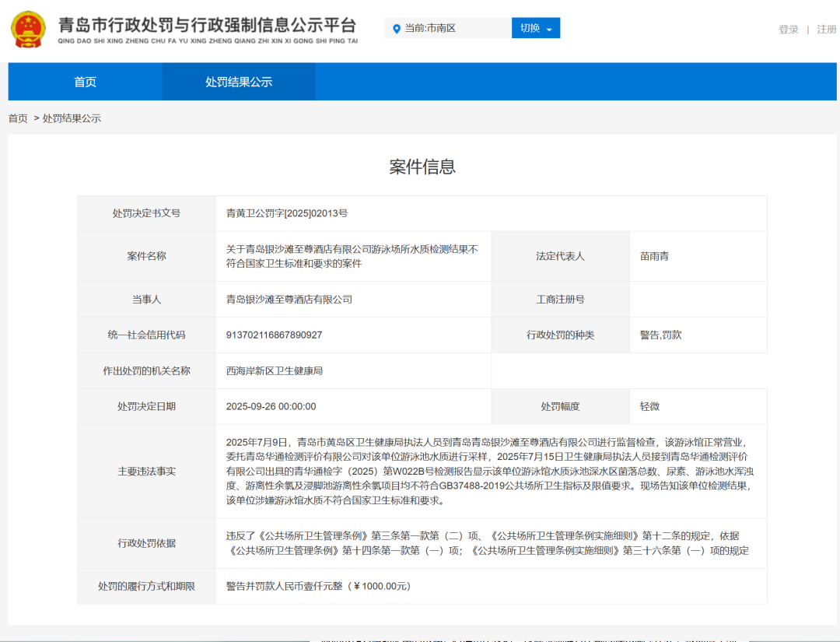Click the fine amount text ¥1000.00元
840x642 pixels.
coord(381,586)
